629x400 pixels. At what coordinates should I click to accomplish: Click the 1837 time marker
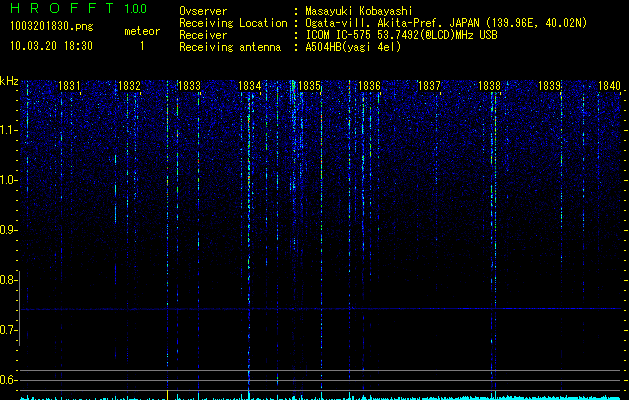429,86
